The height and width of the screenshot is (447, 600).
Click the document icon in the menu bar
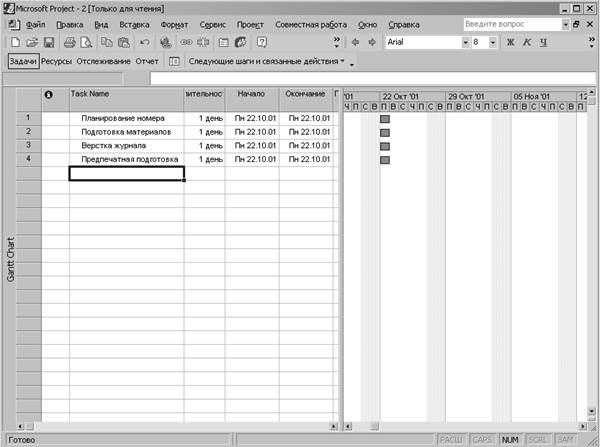14,24
